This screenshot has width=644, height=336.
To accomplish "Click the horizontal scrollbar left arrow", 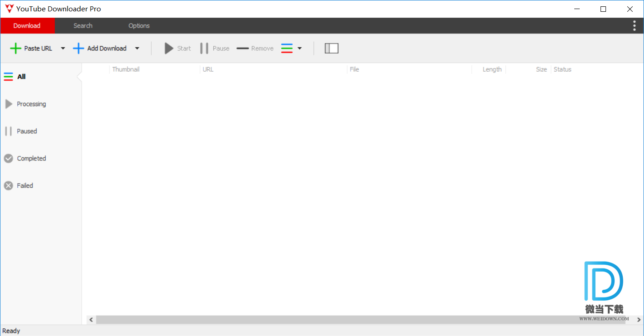I will pyautogui.click(x=91, y=320).
